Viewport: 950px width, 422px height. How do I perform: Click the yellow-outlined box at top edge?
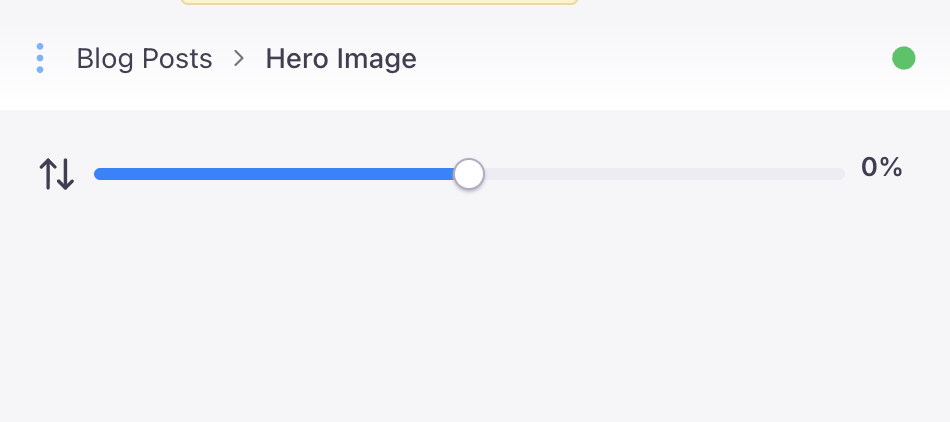tap(380, 2)
